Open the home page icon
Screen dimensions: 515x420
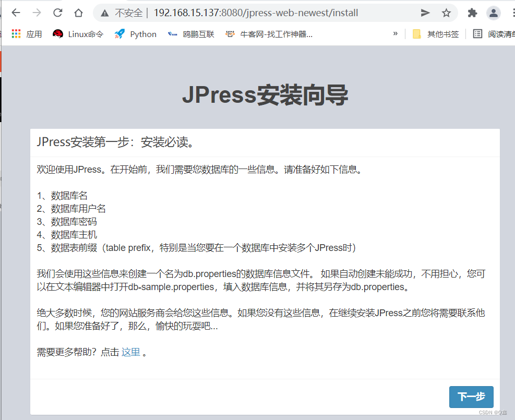click(78, 12)
